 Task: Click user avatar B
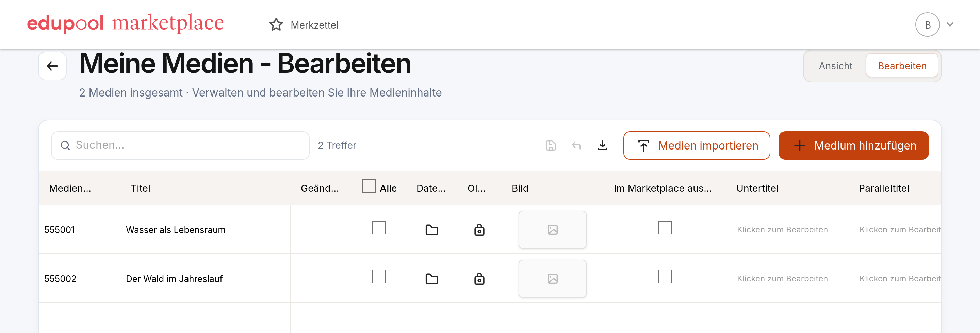click(927, 25)
